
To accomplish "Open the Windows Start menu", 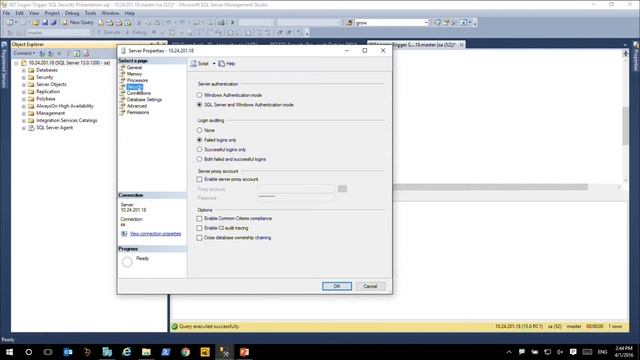I will tap(9, 352).
